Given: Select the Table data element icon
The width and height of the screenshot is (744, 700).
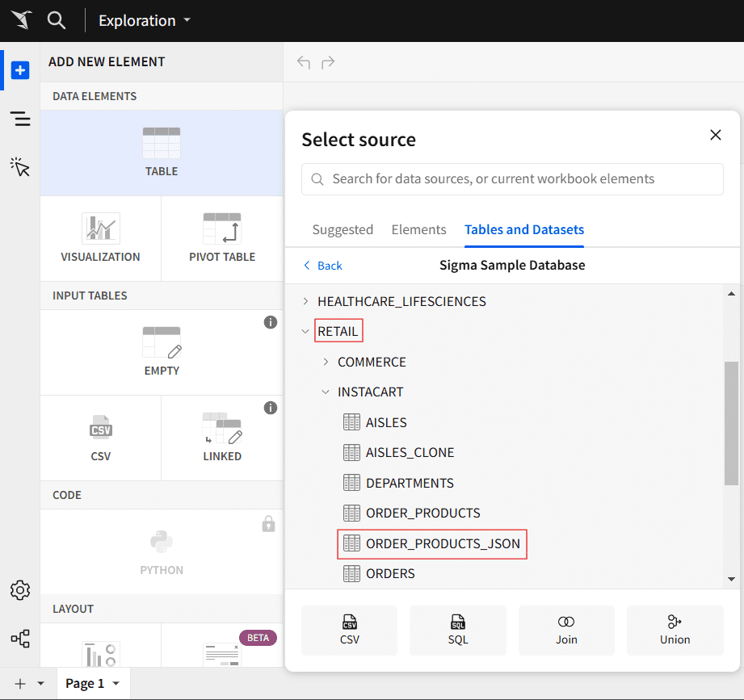Looking at the screenshot, I should click(162, 144).
